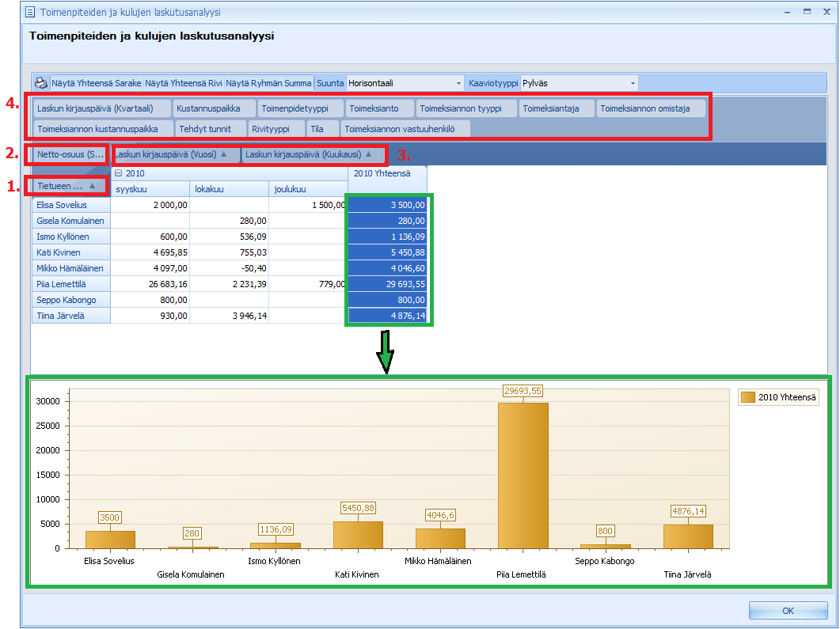Click the Tiina Järvelä bar in chart
The width and height of the screenshot is (840, 629).
(688, 536)
